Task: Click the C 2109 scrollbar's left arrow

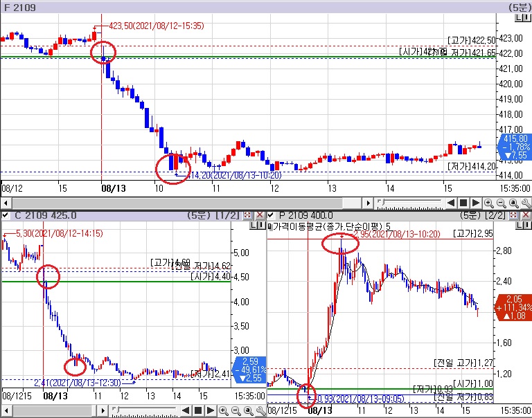Action: tap(5, 411)
